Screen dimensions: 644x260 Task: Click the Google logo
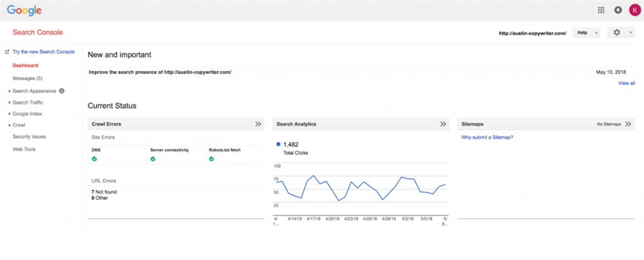(24, 10)
